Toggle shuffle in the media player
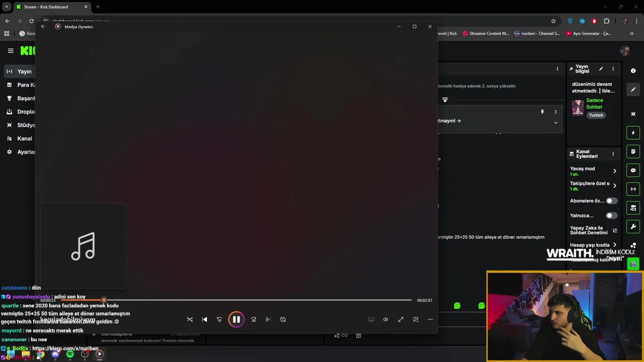This screenshot has height=362, width=644. tap(190, 319)
